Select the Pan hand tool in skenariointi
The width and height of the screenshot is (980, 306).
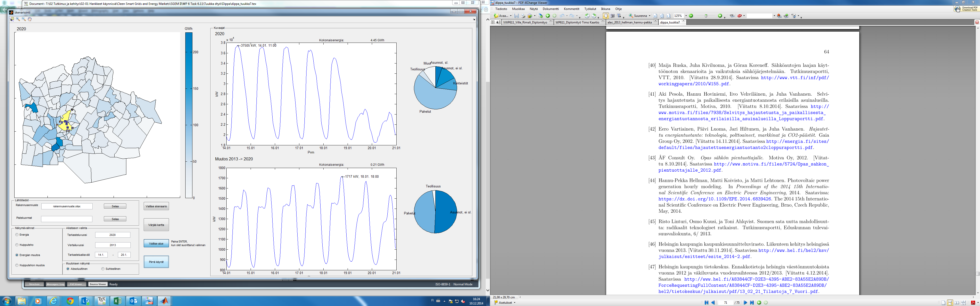point(30,19)
